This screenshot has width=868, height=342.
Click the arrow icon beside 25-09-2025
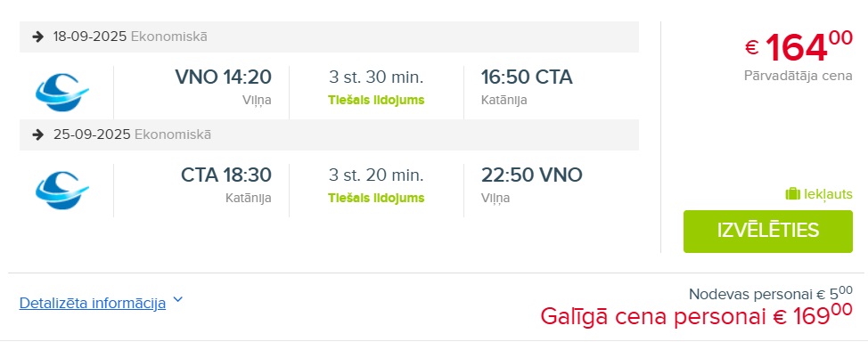[37, 135]
